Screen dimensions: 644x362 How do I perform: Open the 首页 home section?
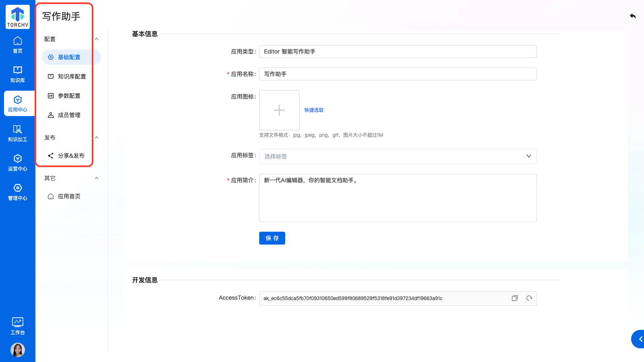click(x=18, y=45)
